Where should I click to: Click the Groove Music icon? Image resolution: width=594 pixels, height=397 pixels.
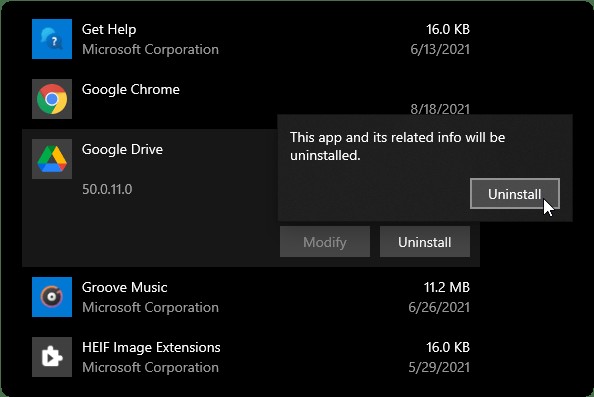[52, 297]
